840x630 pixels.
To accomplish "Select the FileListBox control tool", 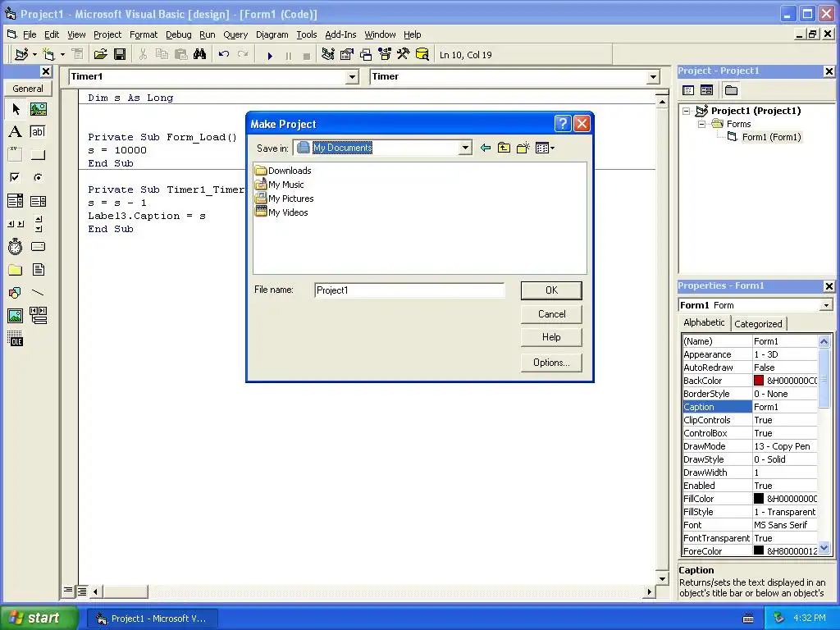I will tap(38, 270).
